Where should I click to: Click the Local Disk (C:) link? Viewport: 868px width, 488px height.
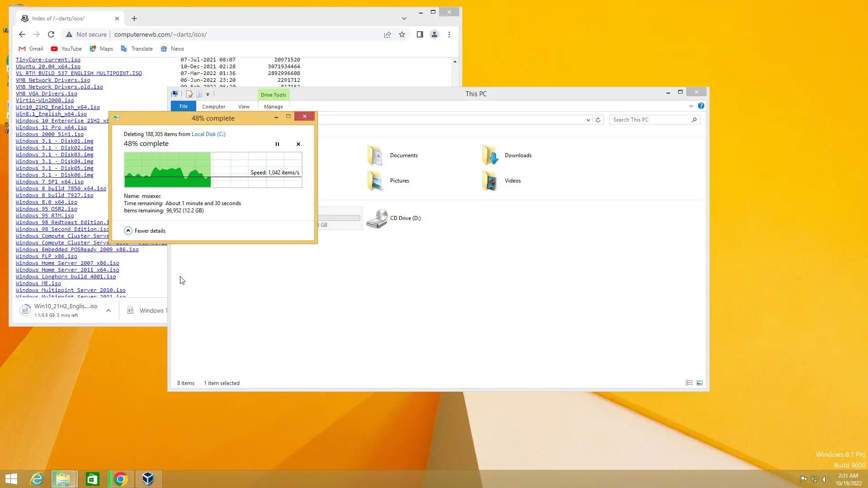click(x=208, y=134)
